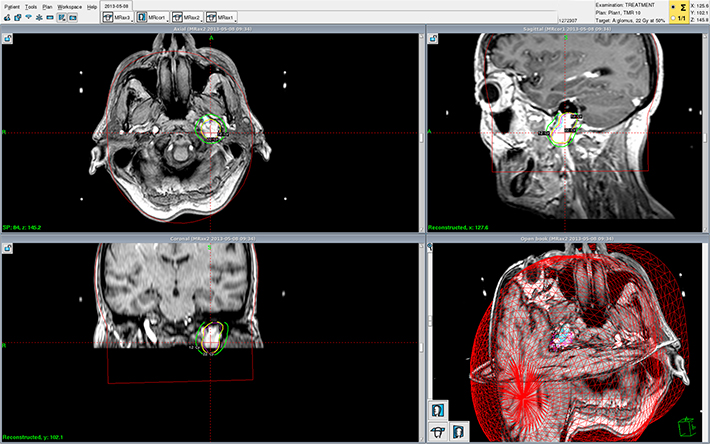Click the coronal head icon next to MRcor1
Viewport: 710px width, 444px height.
pyautogui.click(x=142, y=18)
